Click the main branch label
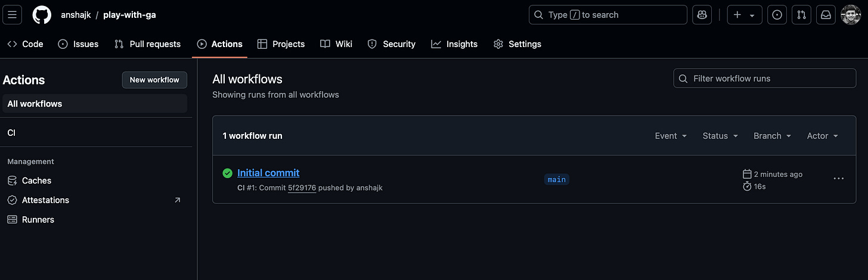The width and height of the screenshot is (868, 280). coord(557,179)
